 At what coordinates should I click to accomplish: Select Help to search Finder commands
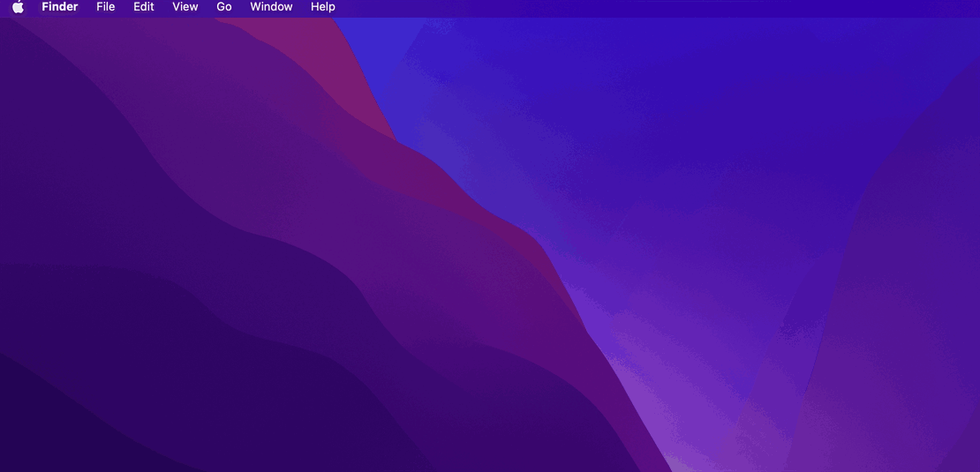322,7
